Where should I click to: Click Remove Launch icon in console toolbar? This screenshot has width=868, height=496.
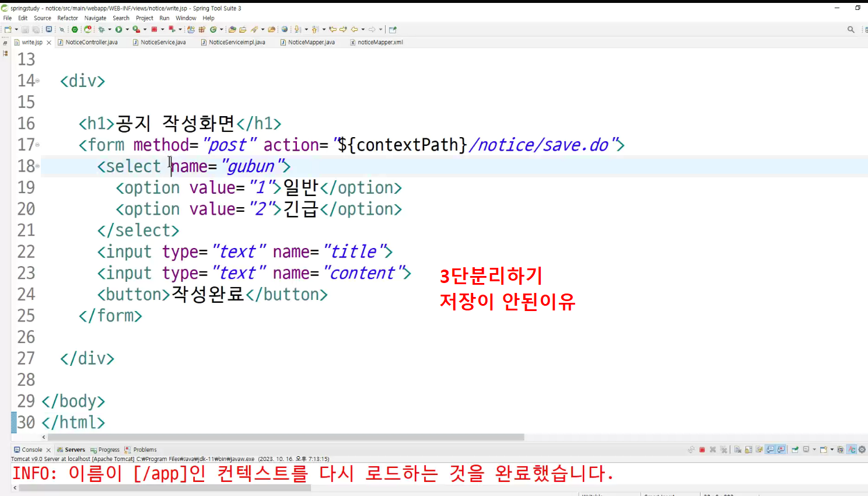coord(713,449)
